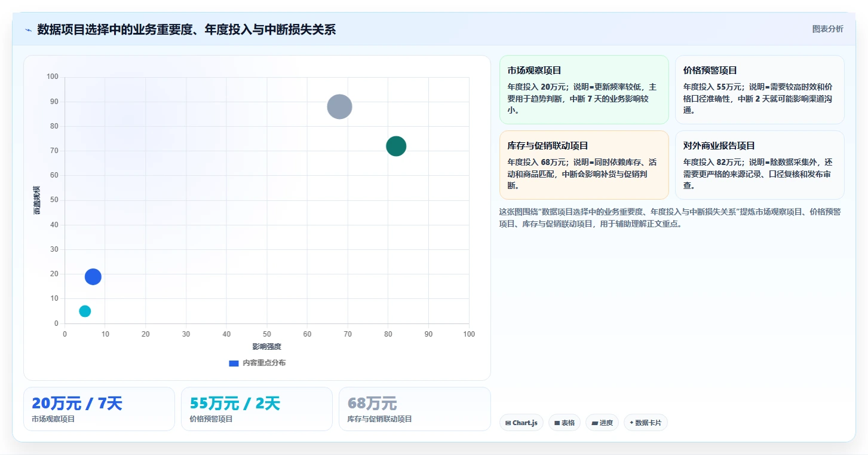Select the gray bubble in the chart
The image size is (868, 455).
(339, 107)
